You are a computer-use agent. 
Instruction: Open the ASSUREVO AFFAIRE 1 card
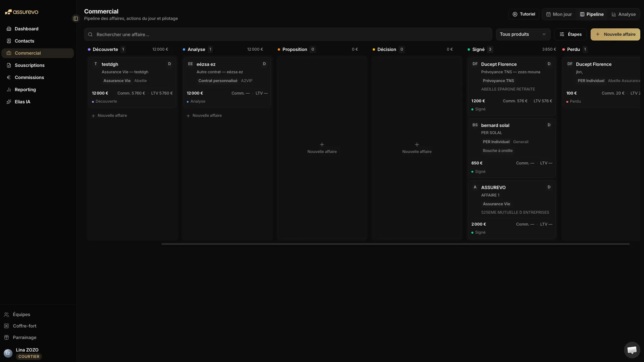click(x=512, y=210)
